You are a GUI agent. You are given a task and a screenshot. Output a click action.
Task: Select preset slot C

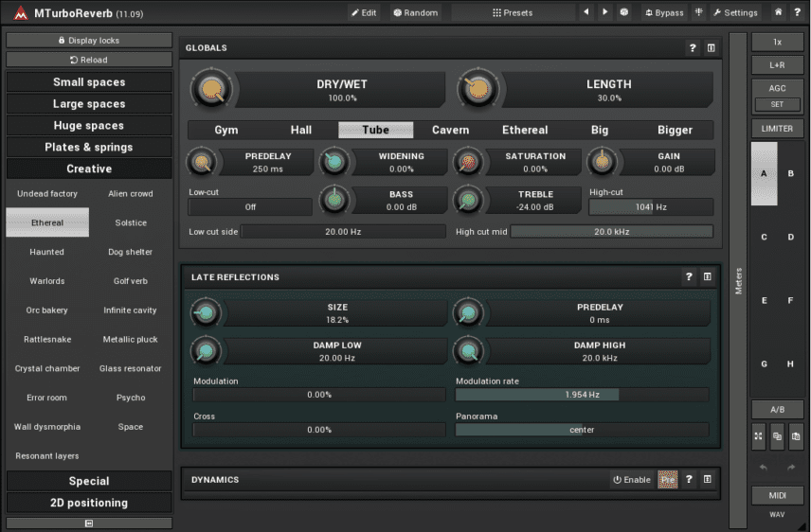764,238
